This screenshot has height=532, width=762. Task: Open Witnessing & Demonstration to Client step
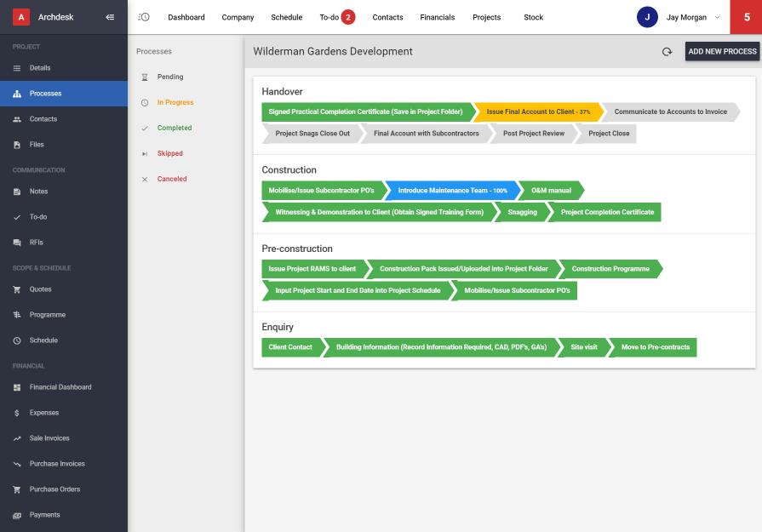pyautogui.click(x=380, y=212)
